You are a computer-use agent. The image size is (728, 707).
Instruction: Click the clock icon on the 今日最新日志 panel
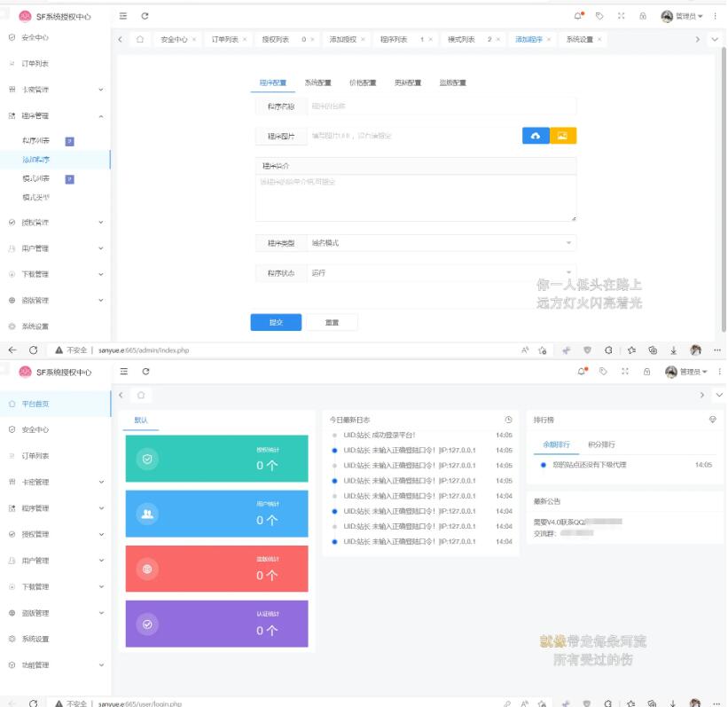(508, 418)
